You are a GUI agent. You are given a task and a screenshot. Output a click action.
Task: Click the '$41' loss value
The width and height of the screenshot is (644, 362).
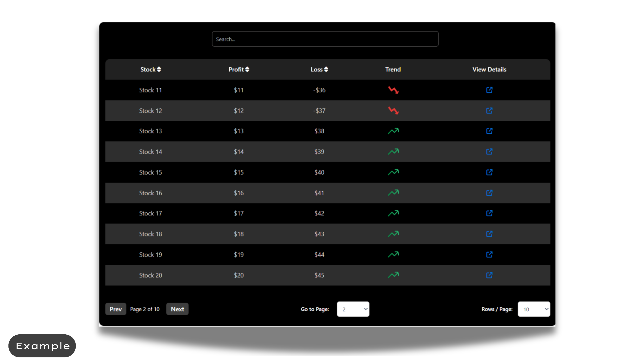click(x=319, y=193)
